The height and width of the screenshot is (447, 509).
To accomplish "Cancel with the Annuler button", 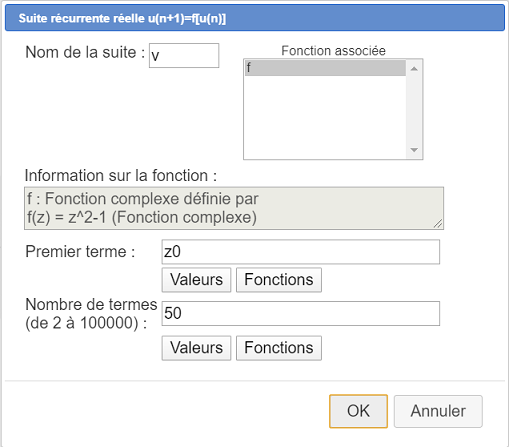I will 438,411.
